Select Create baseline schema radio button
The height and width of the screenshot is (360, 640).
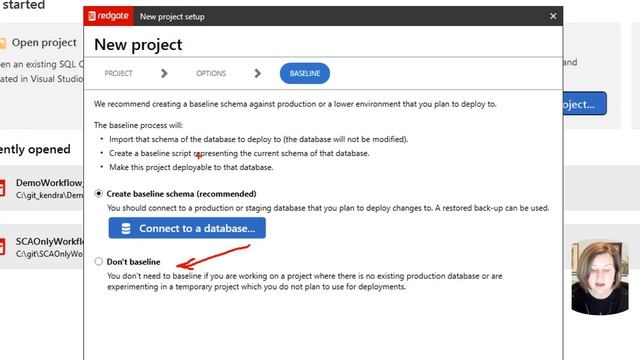[98, 193]
